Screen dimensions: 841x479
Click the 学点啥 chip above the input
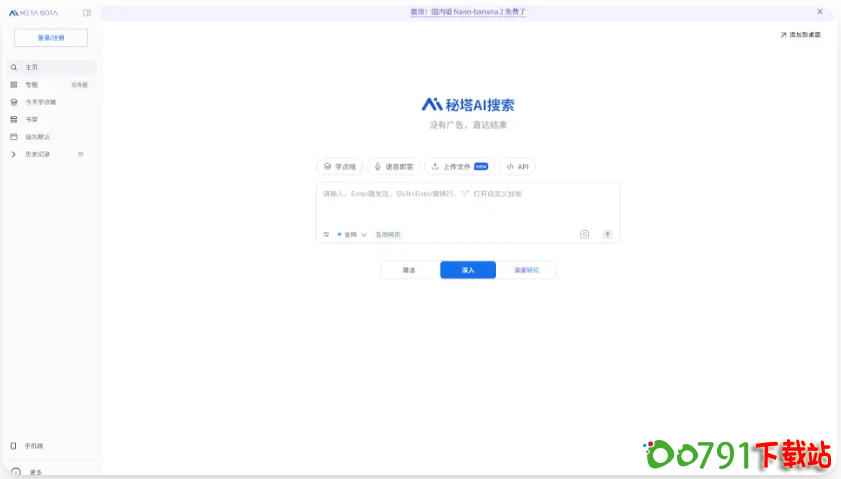coord(340,167)
